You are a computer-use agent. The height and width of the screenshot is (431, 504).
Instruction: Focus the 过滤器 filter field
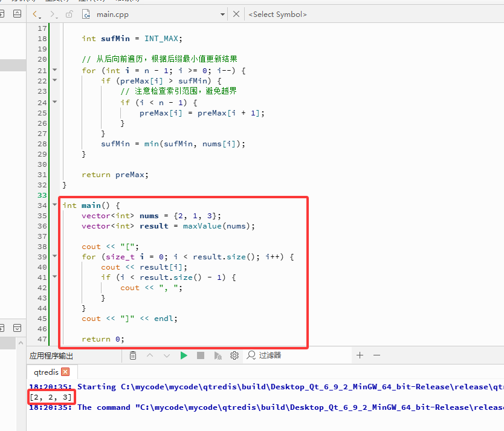pyautogui.click(x=297, y=355)
